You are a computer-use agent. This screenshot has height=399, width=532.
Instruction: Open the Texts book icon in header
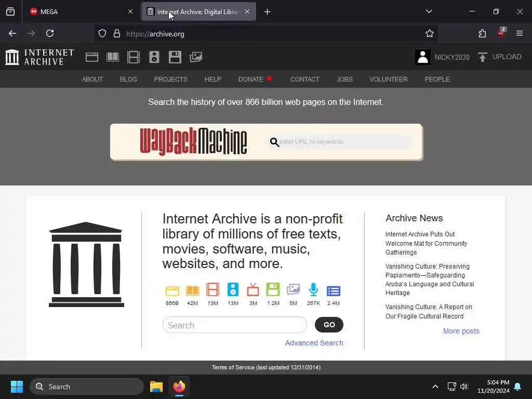(113, 57)
